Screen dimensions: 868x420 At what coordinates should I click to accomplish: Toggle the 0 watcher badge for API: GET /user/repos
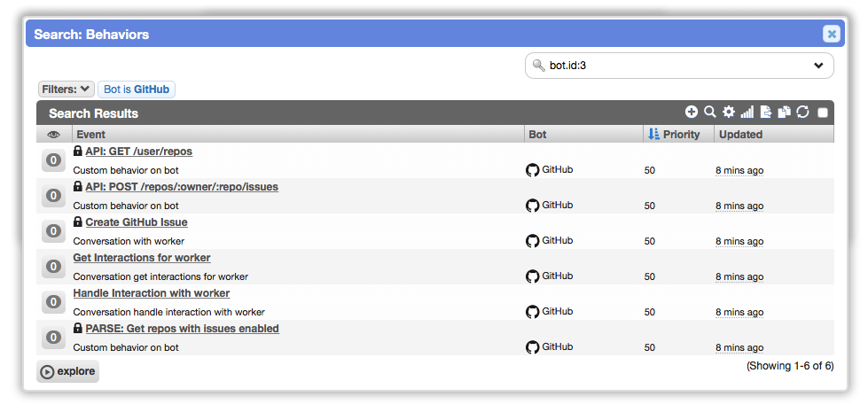pos(53,159)
